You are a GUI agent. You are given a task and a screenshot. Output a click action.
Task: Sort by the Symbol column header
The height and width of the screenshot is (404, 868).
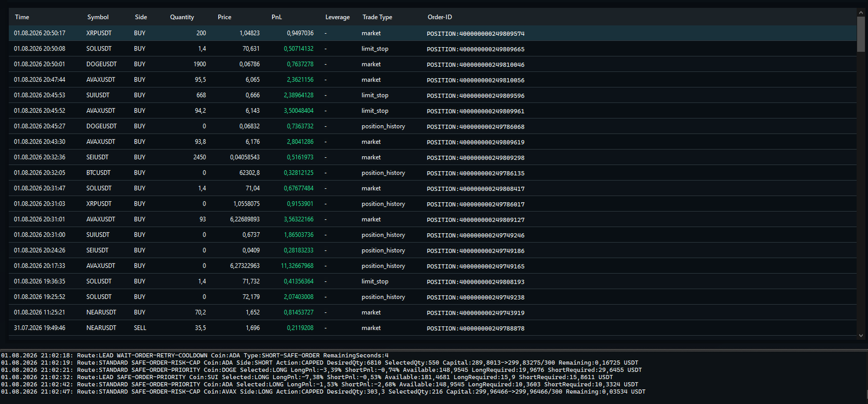tap(98, 17)
